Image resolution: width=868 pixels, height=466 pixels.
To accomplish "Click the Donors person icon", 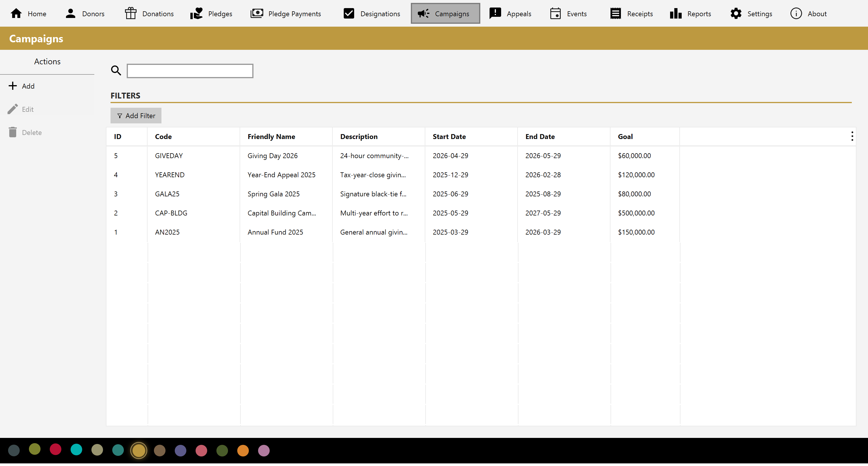I will tap(70, 14).
